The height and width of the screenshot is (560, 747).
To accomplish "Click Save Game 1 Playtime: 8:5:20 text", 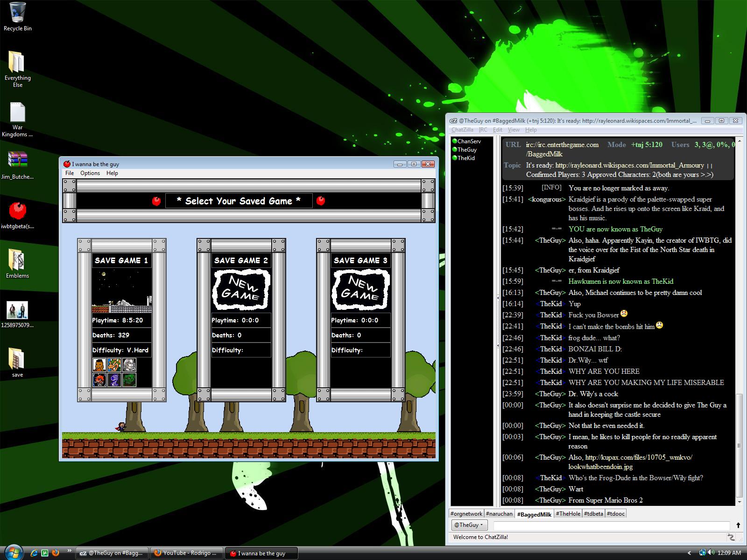I will click(x=118, y=320).
